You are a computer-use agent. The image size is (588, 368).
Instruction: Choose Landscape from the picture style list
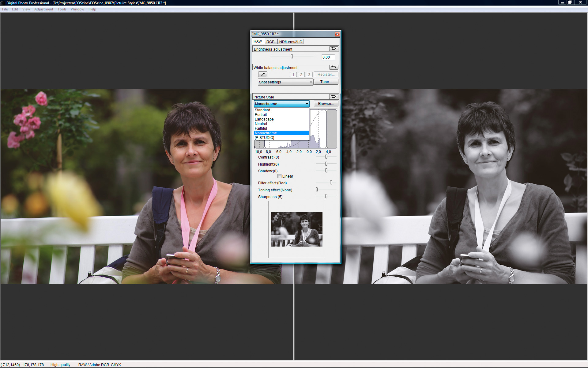264,119
